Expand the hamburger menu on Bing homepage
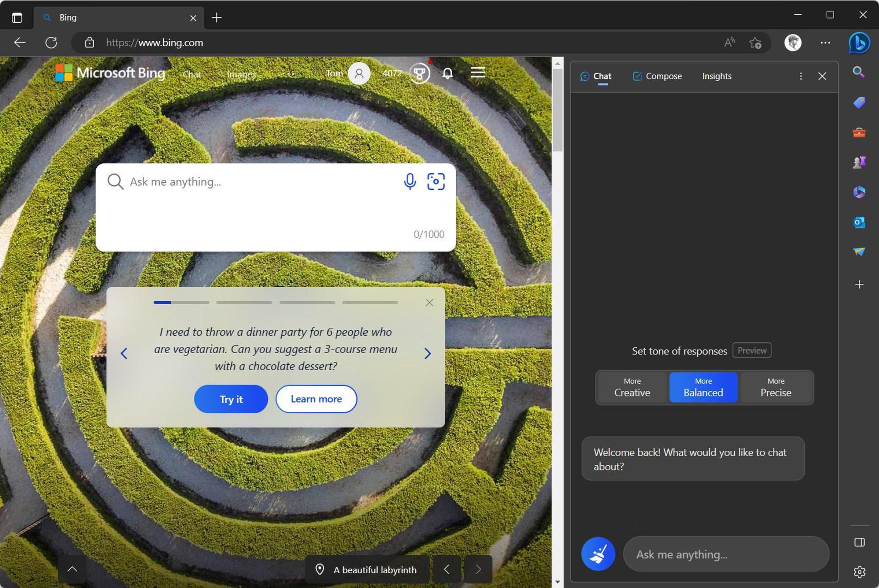Screen dimensions: 879x588 tap(478, 73)
